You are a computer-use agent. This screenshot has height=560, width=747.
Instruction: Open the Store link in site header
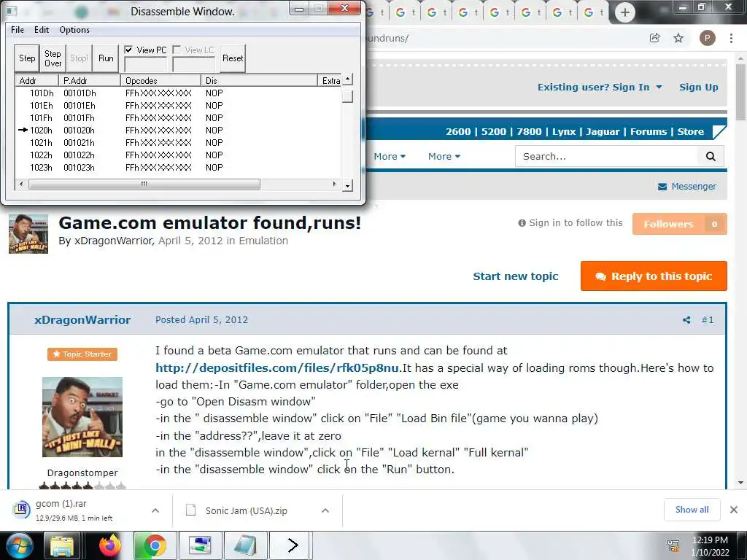[x=690, y=132]
